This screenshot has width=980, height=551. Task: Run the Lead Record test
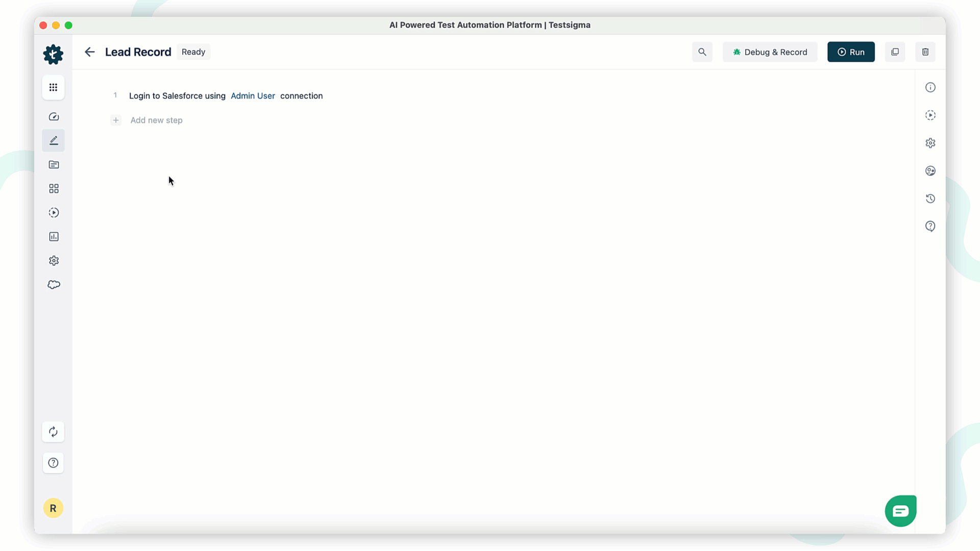pos(851,52)
